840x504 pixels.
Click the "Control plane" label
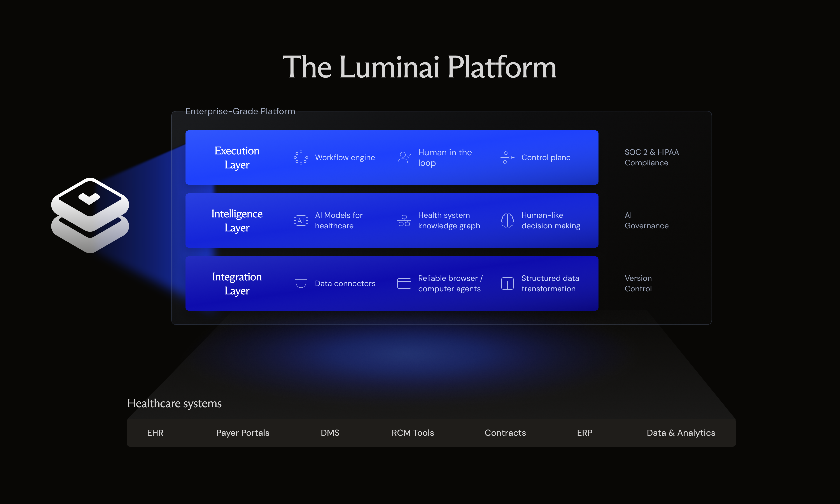tap(546, 157)
